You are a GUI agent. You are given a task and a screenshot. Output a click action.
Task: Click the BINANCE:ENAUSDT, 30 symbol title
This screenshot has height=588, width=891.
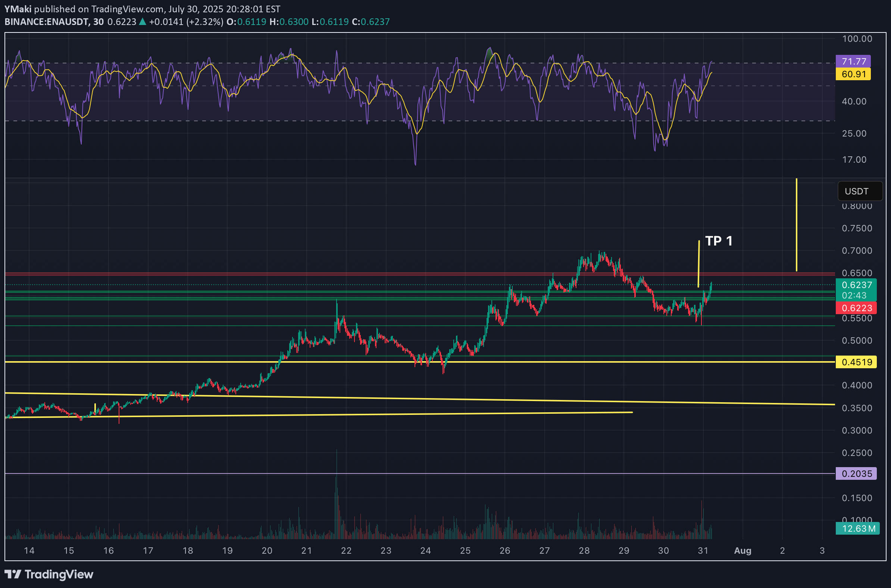pos(54,22)
